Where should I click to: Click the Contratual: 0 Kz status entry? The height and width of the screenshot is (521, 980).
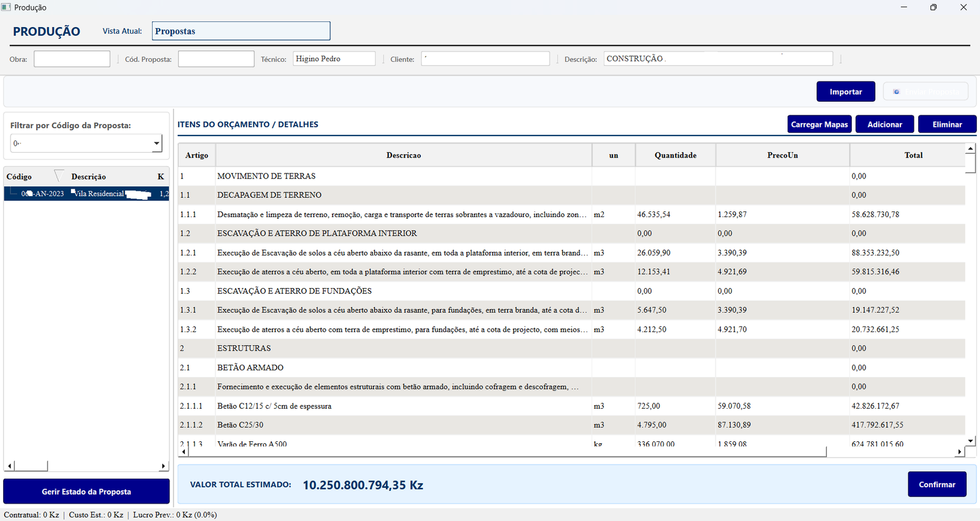pyautogui.click(x=31, y=515)
